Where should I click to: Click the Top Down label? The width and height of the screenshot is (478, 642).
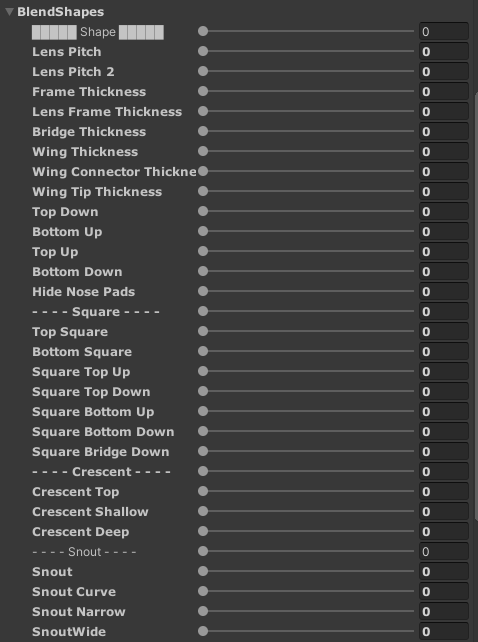65,212
